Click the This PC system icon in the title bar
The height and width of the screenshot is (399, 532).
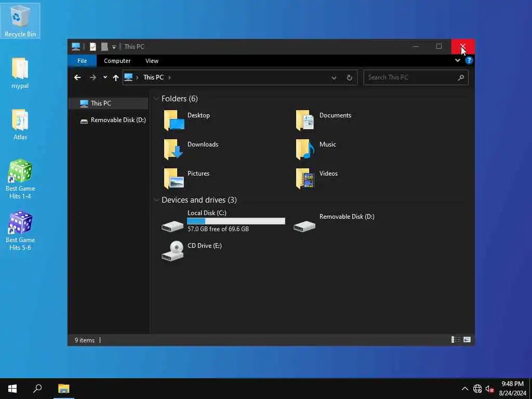[76, 47]
